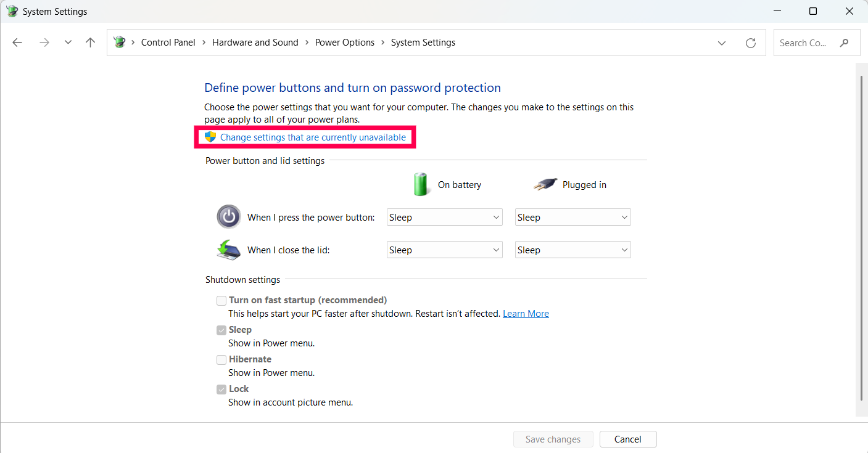Viewport: 868px width, 453px height.
Task: Open the recent locations chevron
Action: click(x=68, y=43)
